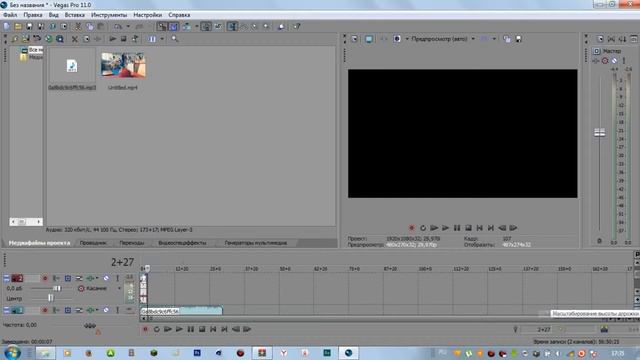Viewport: 640px width, 360px height.
Task: Open Split screen view dropdown in the preview
Action: tap(407, 39)
